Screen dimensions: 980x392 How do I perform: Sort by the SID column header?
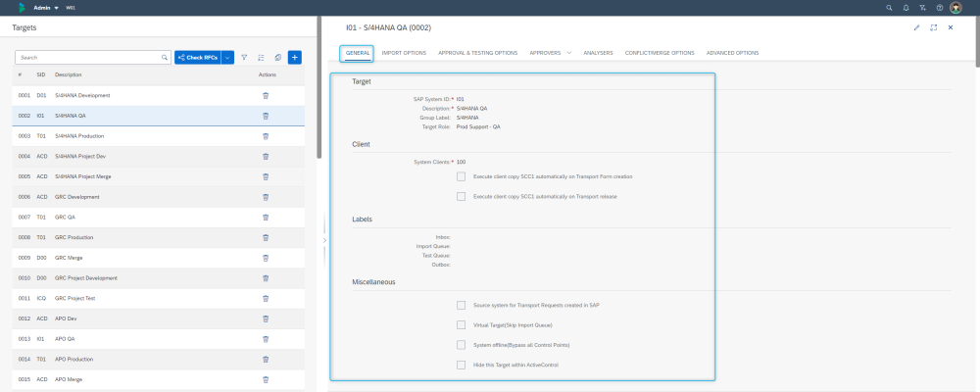pos(40,75)
